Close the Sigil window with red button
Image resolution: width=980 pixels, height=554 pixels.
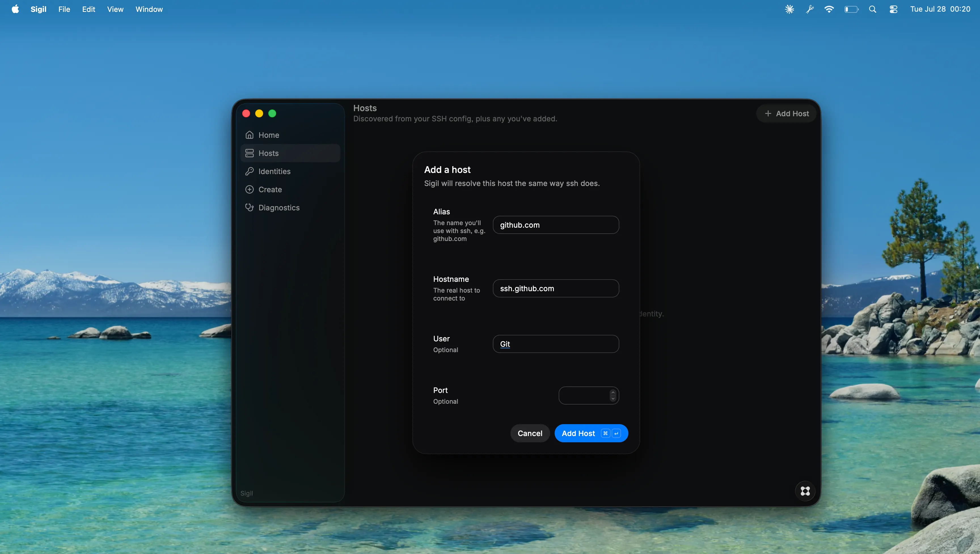tap(246, 113)
